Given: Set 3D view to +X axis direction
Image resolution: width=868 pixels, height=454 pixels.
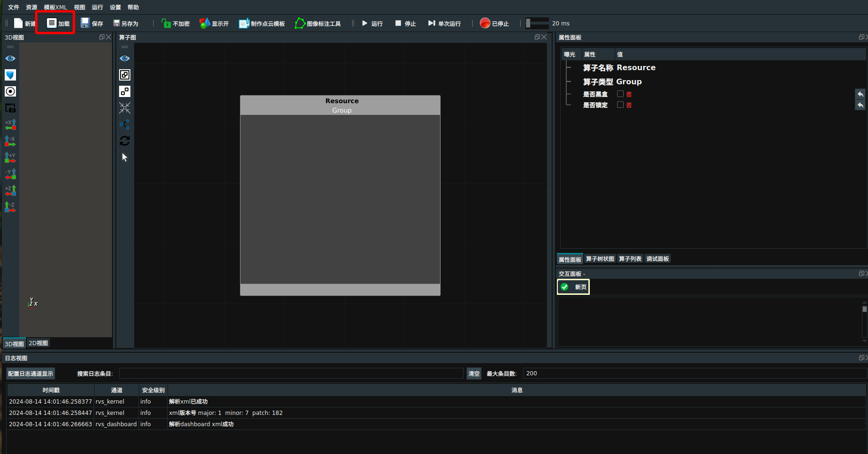Looking at the screenshot, I should point(10,124).
